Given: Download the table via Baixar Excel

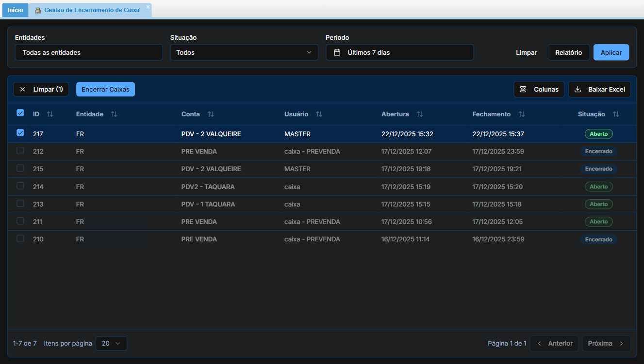Looking at the screenshot, I should click(x=599, y=89).
